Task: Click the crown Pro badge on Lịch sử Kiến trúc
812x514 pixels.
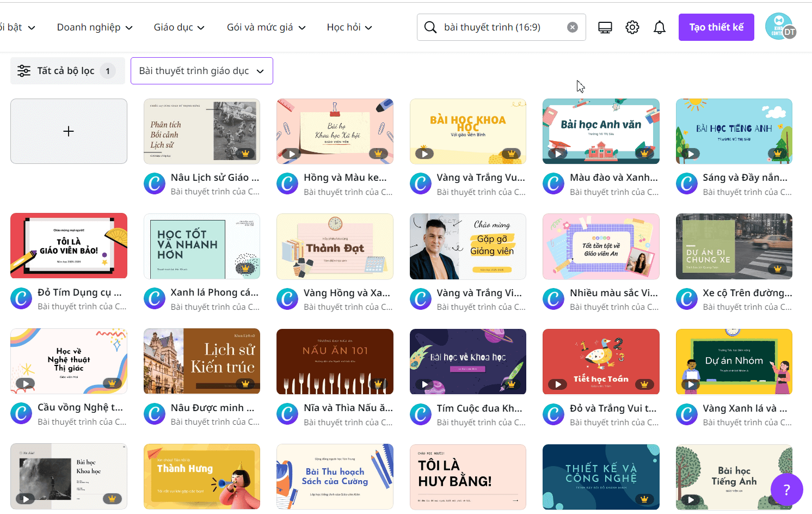Action: point(245,383)
